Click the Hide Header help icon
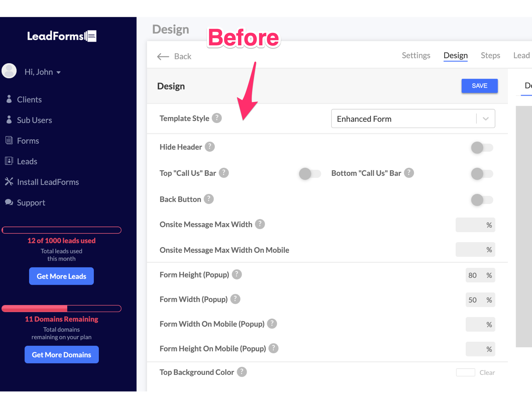The width and height of the screenshot is (532, 393). pyautogui.click(x=210, y=147)
